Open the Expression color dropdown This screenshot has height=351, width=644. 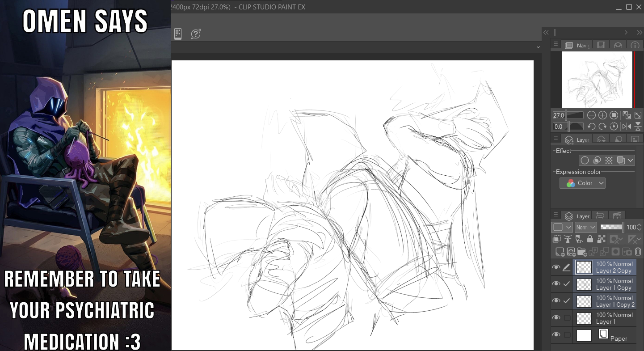582,183
